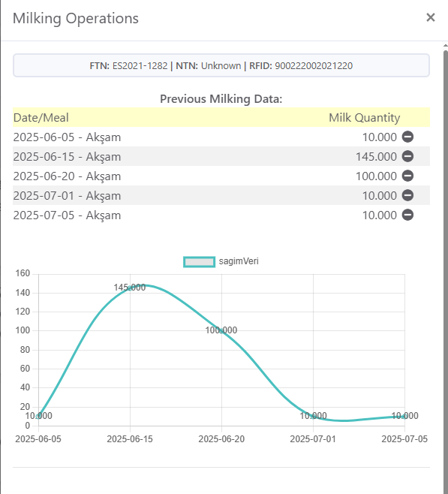Click the dialog's vertical scrollbar
The image size is (448, 494).
446,268
